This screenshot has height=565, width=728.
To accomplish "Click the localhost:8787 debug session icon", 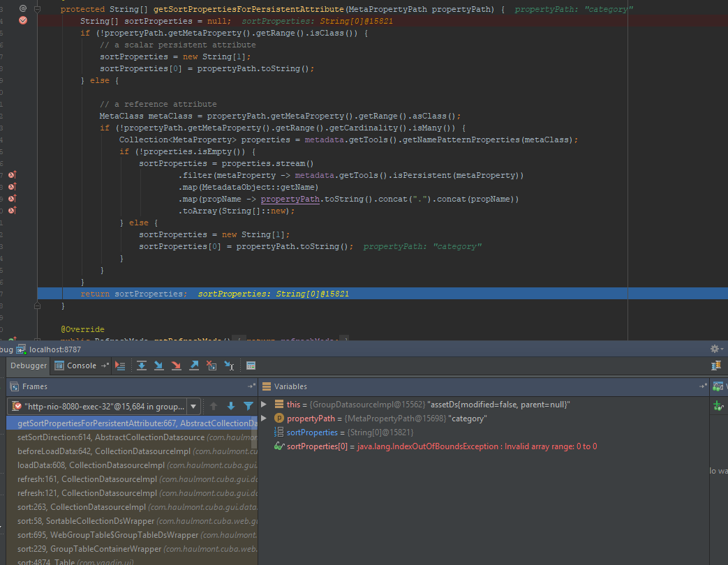I will coord(22,349).
